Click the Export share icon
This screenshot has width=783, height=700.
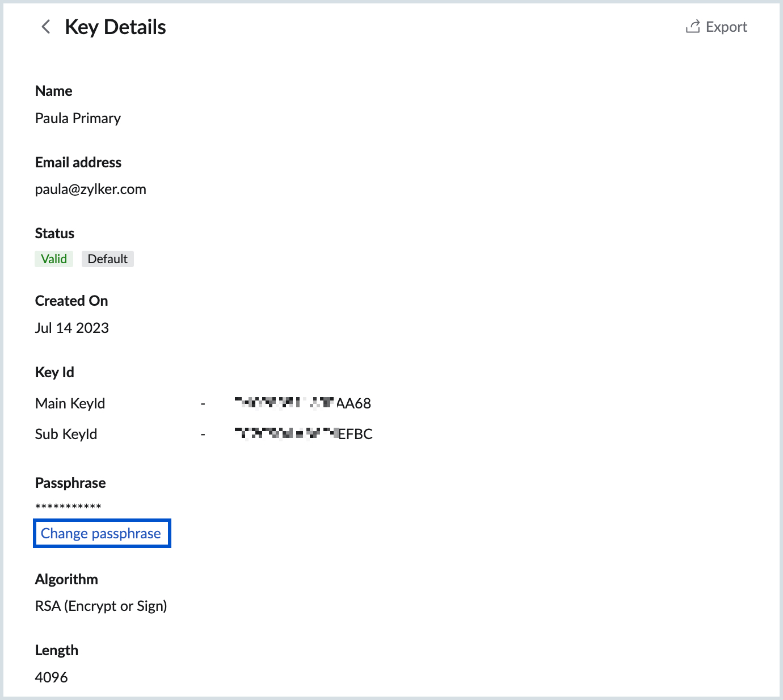pos(692,27)
